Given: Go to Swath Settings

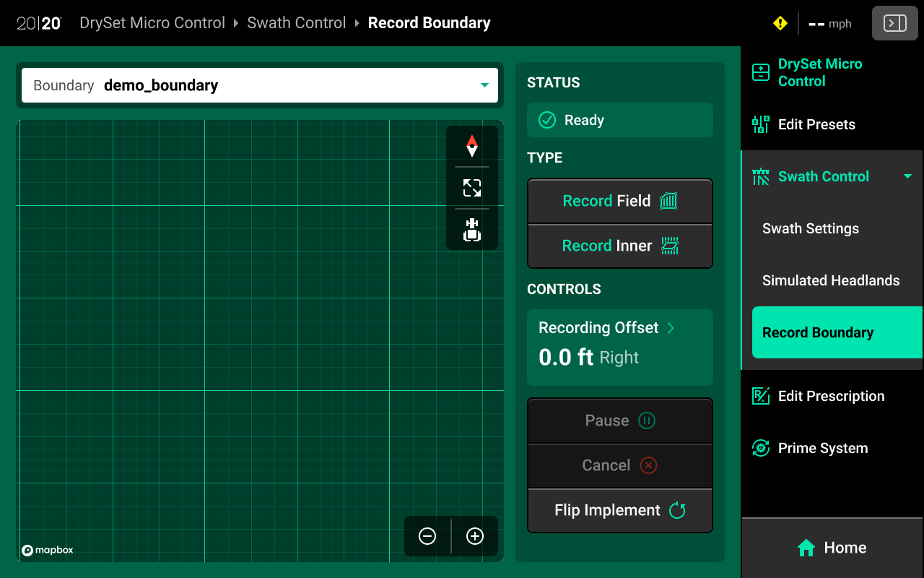Looking at the screenshot, I should click(810, 228).
